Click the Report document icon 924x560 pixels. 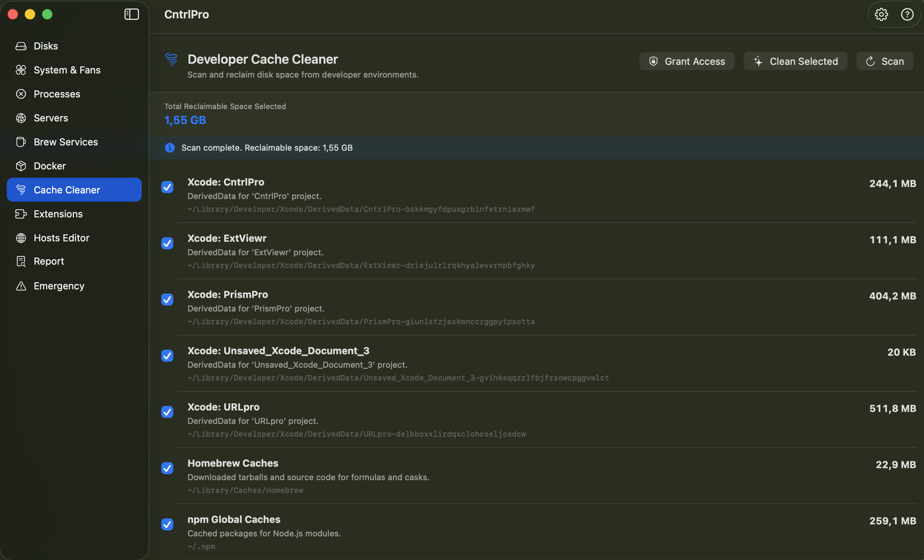click(21, 261)
